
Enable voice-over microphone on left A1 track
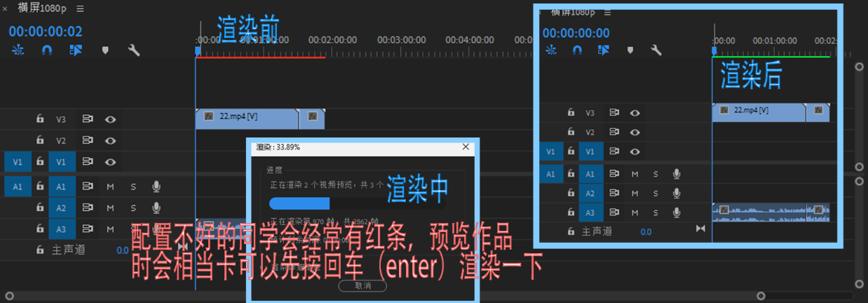[156, 187]
